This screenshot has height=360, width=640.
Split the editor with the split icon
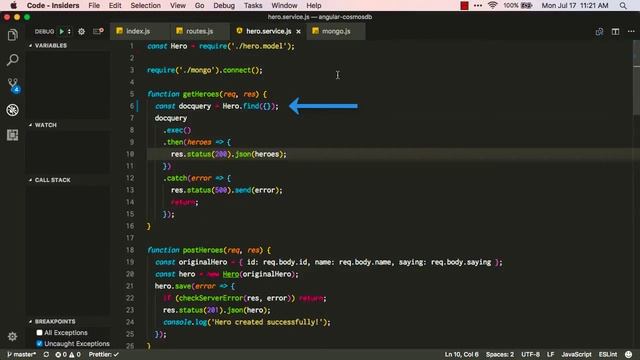[616, 31]
